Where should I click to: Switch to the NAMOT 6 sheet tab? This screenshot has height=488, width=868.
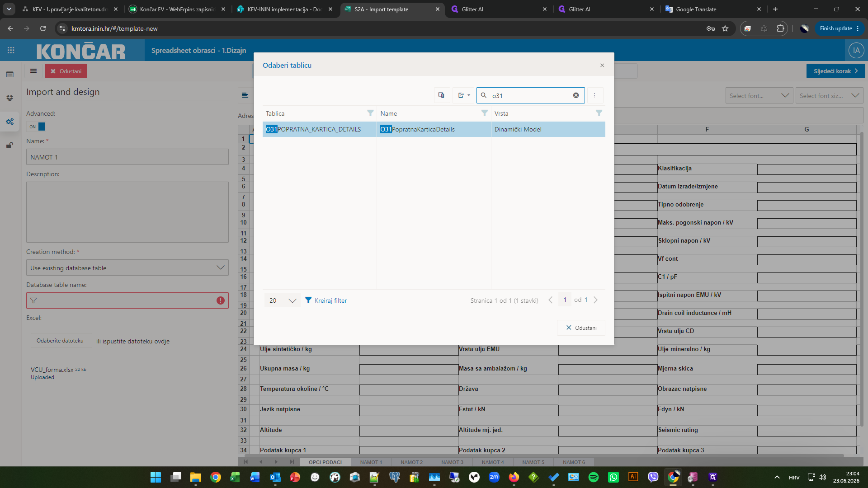point(574,462)
